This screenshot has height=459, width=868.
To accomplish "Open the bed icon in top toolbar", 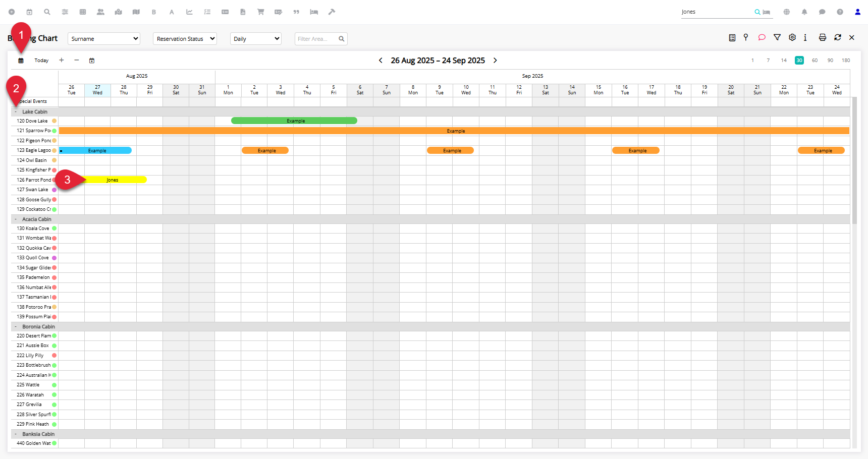I will coord(314,12).
